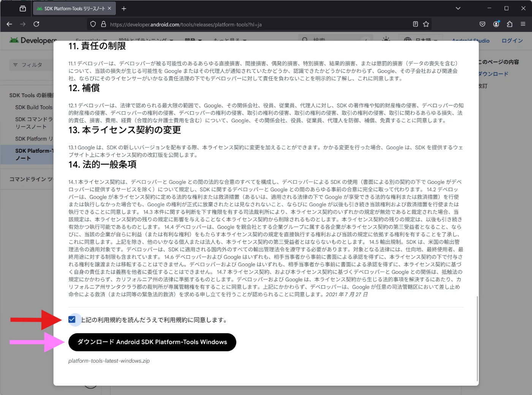Image resolution: width=532 pixels, height=395 pixels.
Task: Uncheck the 利用規約に同意します checkbox
Action: click(x=72, y=319)
